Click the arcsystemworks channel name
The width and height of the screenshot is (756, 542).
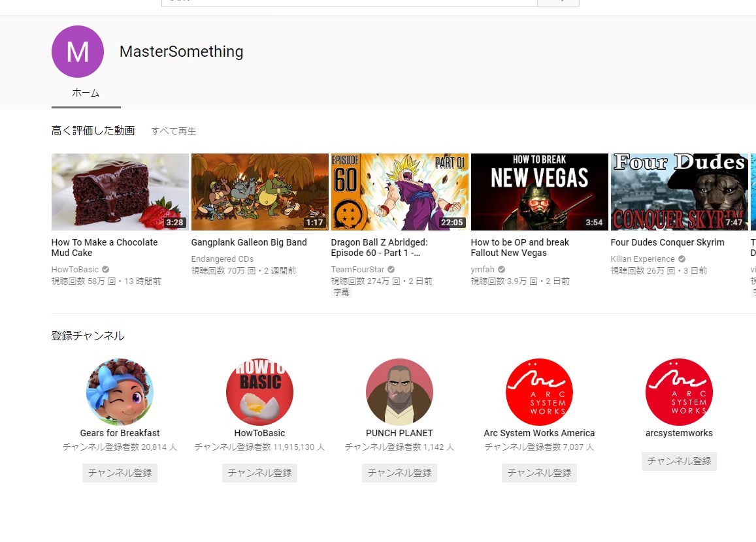point(680,433)
